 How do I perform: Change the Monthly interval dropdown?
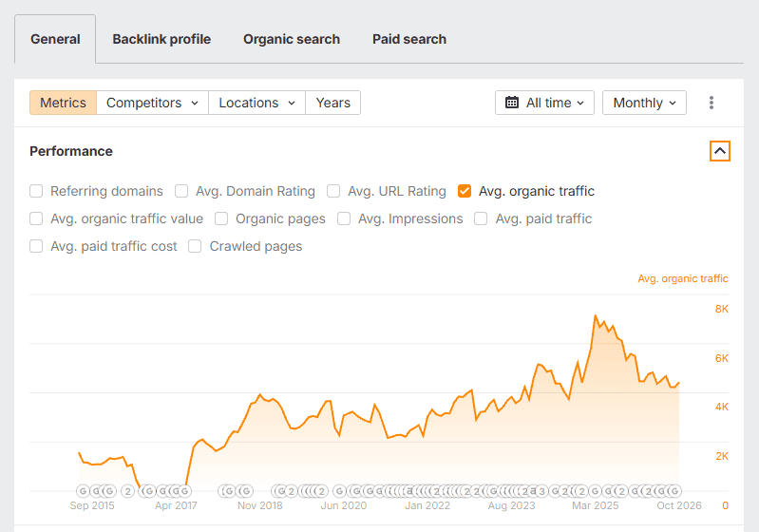(x=644, y=103)
